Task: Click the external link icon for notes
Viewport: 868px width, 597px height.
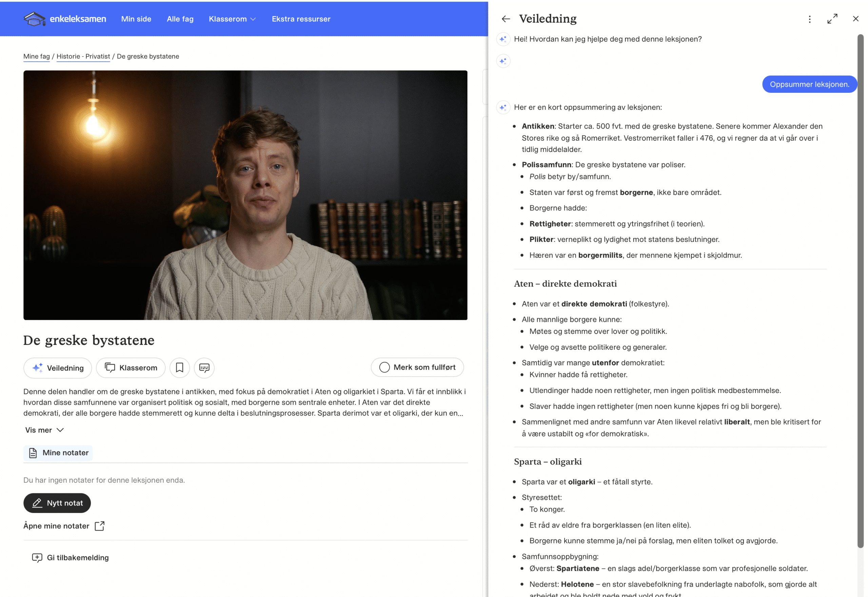Action: [100, 526]
